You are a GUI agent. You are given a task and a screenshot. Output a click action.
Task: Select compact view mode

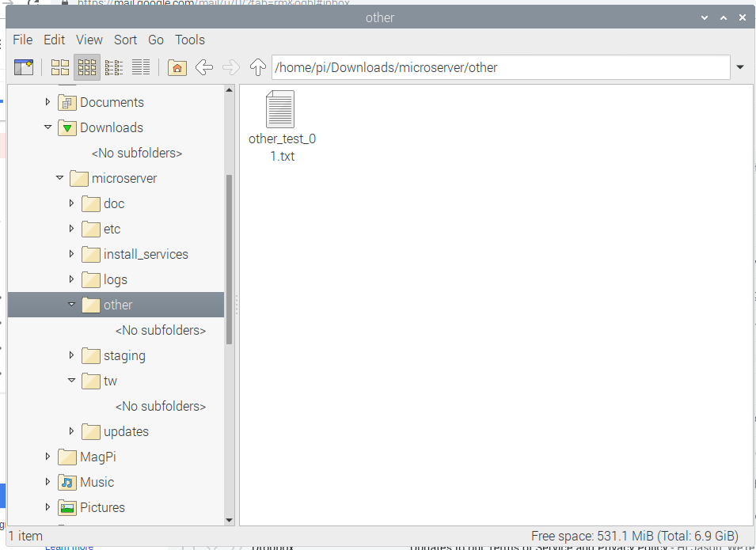click(114, 67)
